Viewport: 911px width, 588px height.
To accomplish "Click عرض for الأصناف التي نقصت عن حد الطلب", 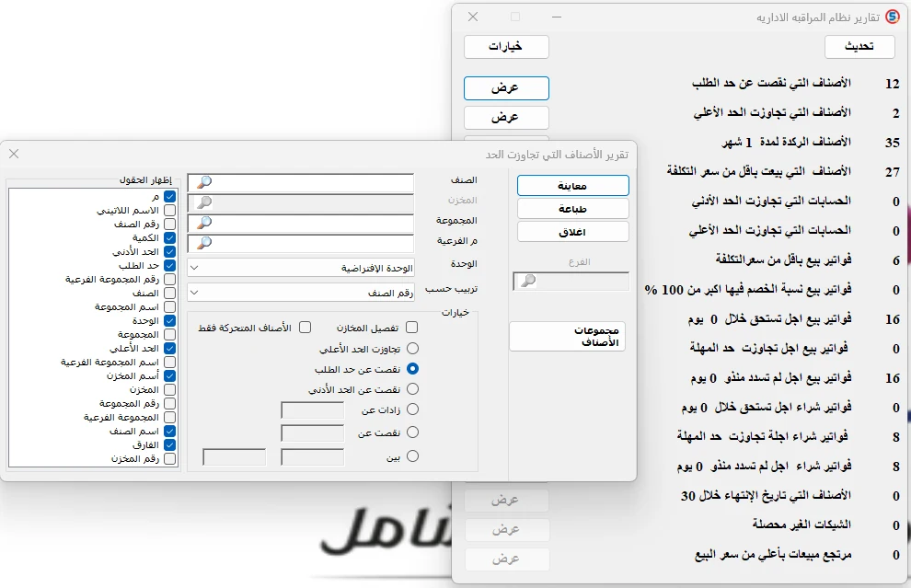I will click(507, 88).
